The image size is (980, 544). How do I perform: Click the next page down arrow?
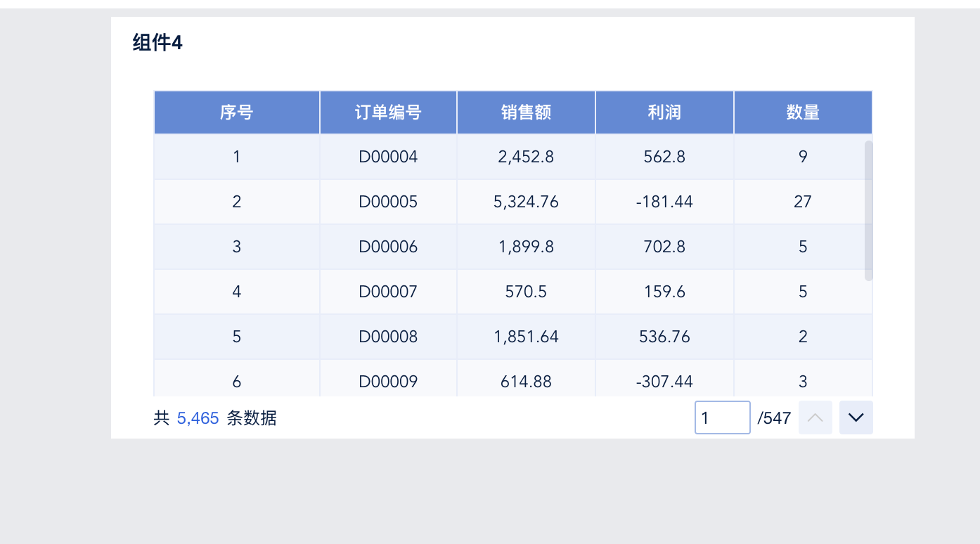856,417
